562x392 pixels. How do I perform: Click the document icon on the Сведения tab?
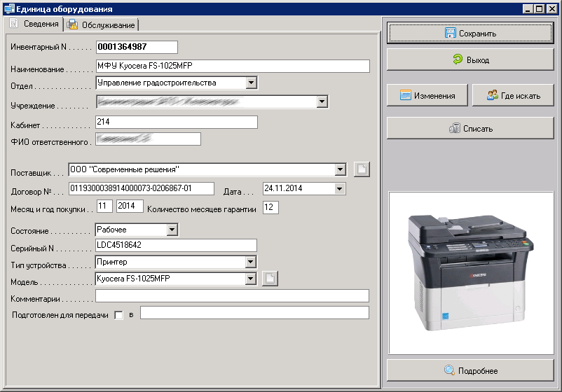point(13,23)
